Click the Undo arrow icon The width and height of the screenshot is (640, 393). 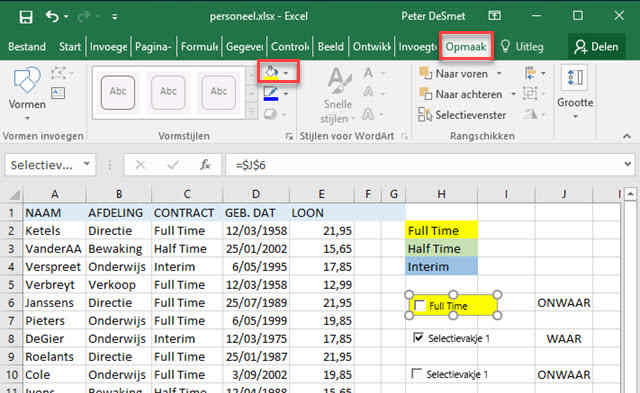click(x=52, y=16)
